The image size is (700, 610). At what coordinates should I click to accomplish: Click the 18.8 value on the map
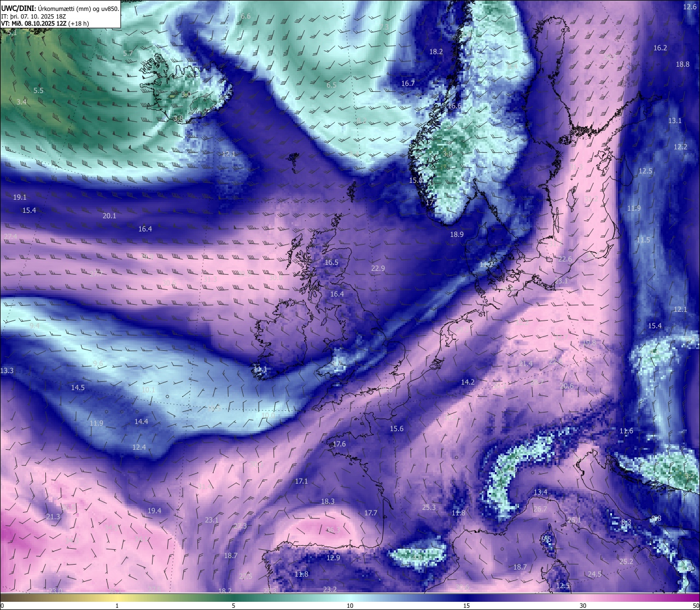pos(682,65)
